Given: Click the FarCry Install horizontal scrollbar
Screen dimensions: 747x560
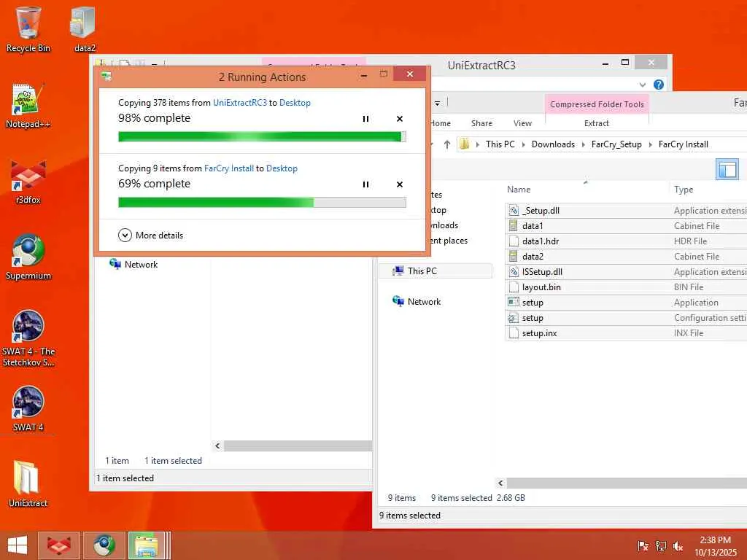Looking at the screenshot, I should (627, 483).
